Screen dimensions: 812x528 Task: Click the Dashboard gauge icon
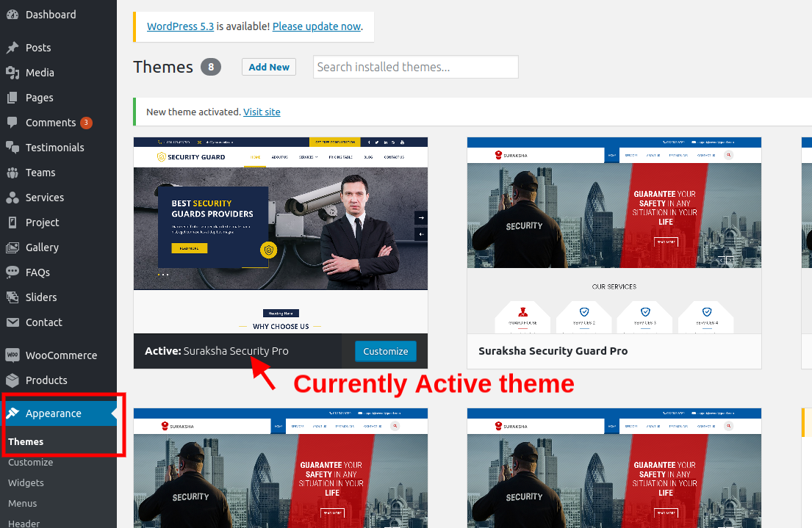point(12,15)
